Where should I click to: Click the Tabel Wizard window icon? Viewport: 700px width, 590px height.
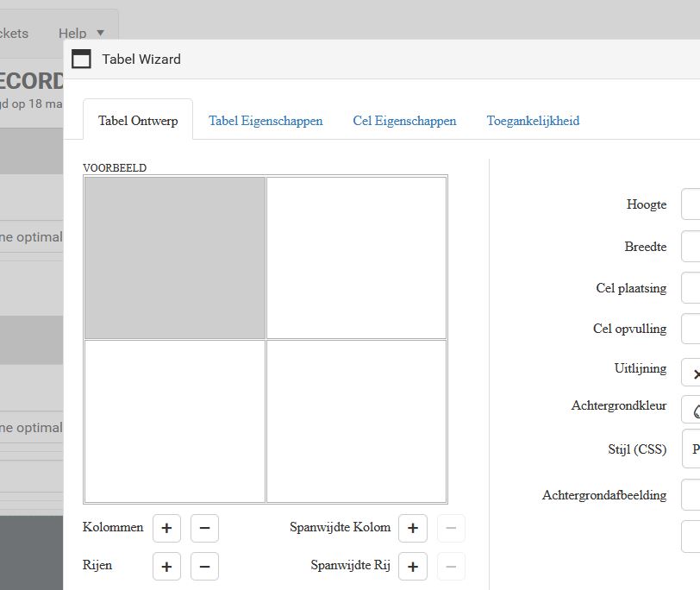[81, 59]
